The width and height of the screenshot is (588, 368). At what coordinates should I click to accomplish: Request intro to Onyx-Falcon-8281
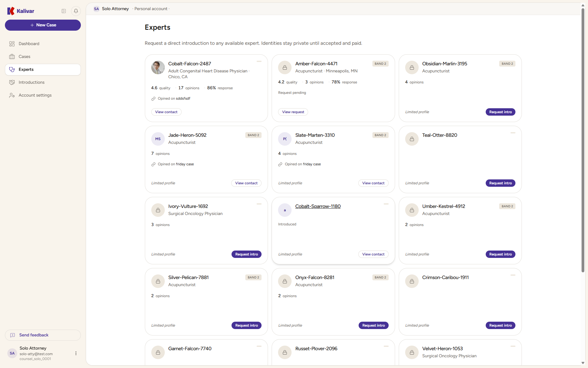(x=374, y=325)
